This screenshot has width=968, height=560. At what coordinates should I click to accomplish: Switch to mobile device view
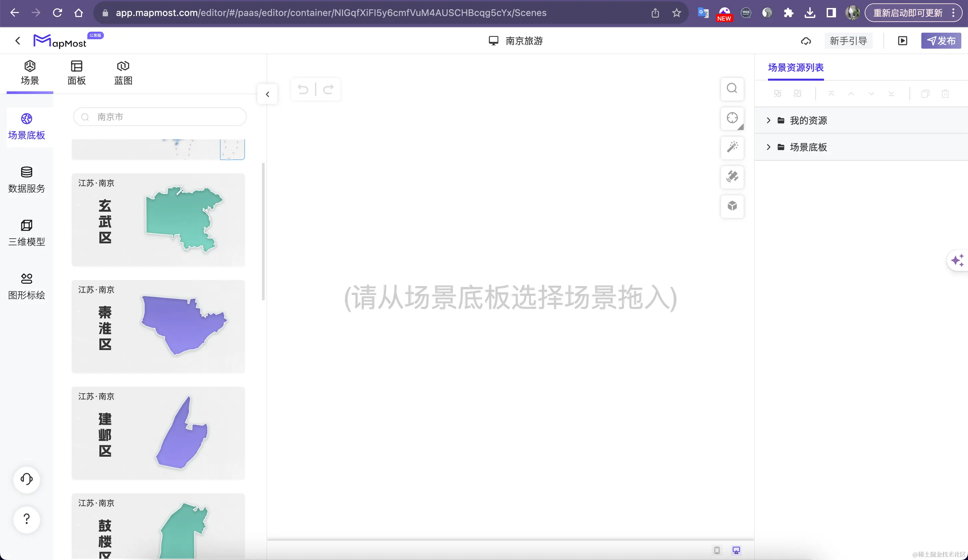[717, 550]
